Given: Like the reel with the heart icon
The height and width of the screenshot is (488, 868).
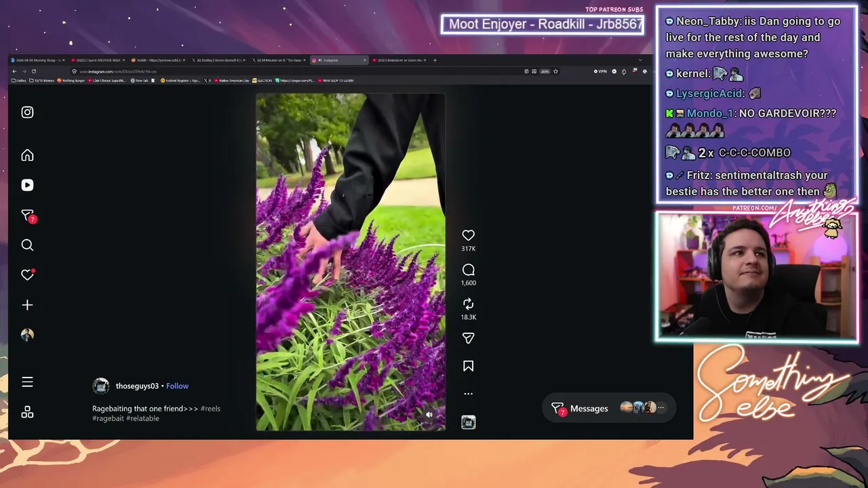Looking at the screenshot, I should click(468, 235).
